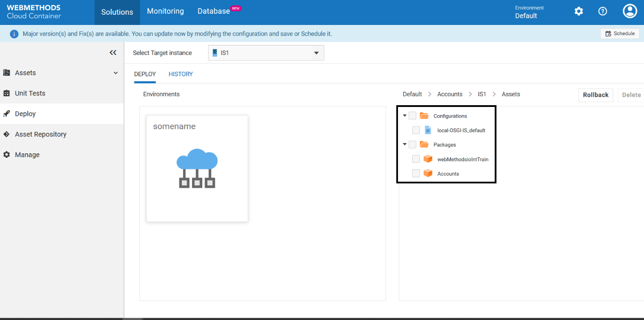
Task: Switch to the Monitoring top tab
Action: (165, 12)
